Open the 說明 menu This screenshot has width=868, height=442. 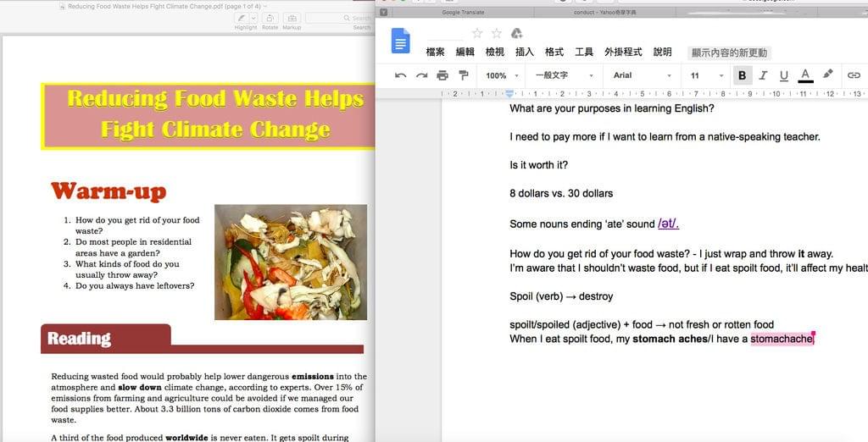tap(663, 52)
